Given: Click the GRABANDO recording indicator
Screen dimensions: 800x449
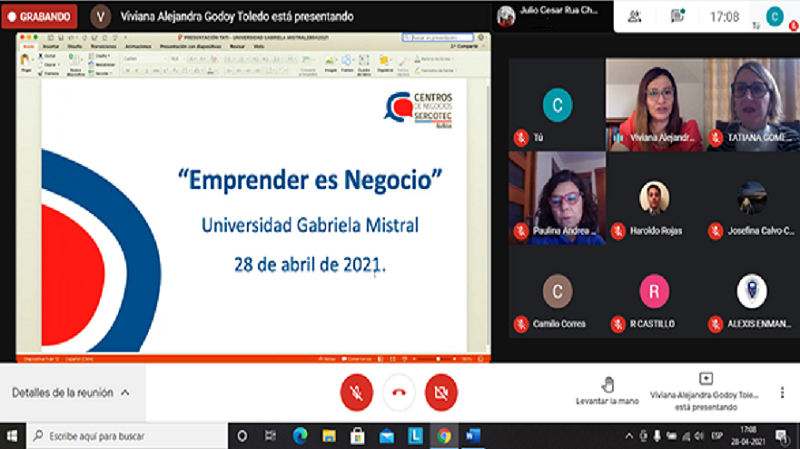Looking at the screenshot, I should [39, 17].
